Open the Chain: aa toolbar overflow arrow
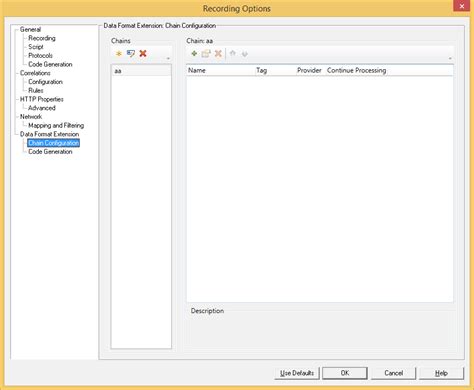The height and width of the screenshot is (390, 474). coord(450,58)
